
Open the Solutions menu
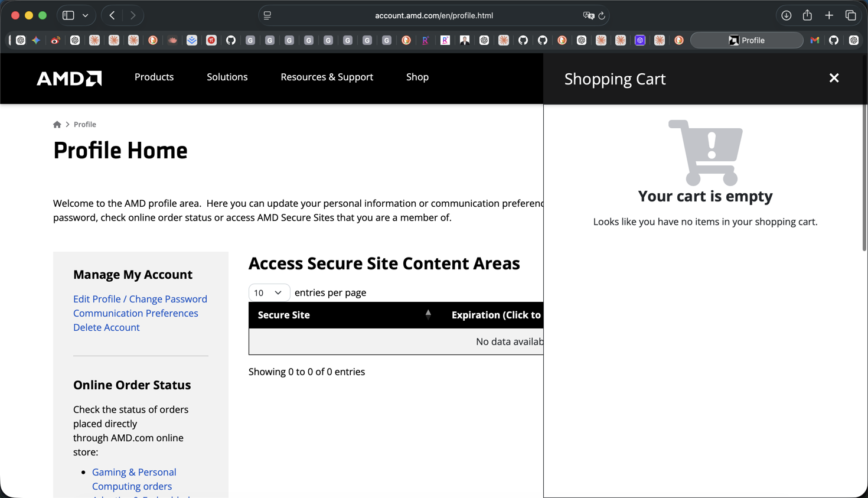[x=227, y=77]
